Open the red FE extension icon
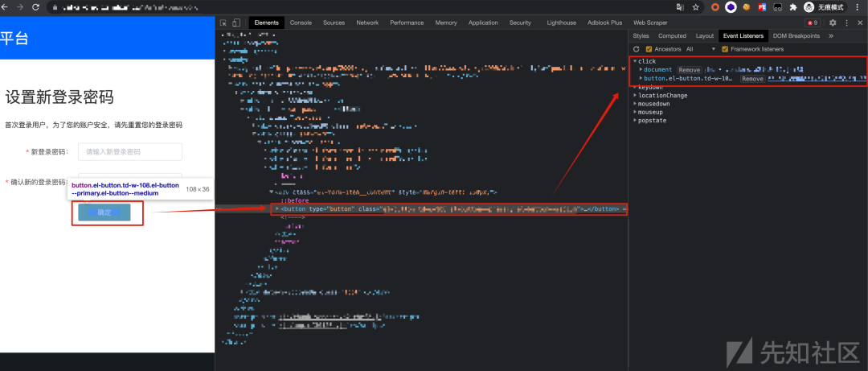Image resolution: width=868 pixels, height=371 pixels. (762, 7)
